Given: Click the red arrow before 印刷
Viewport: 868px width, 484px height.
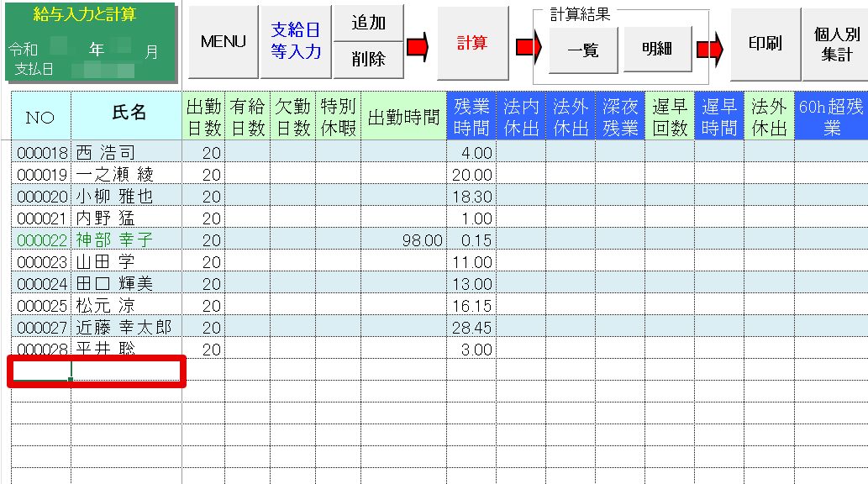Looking at the screenshot, I should pos(710,50).
